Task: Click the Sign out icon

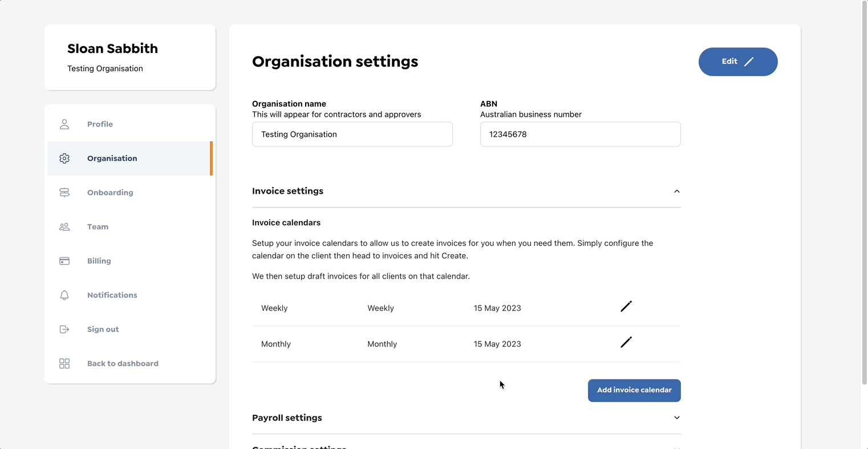Action: pos(64,329)
